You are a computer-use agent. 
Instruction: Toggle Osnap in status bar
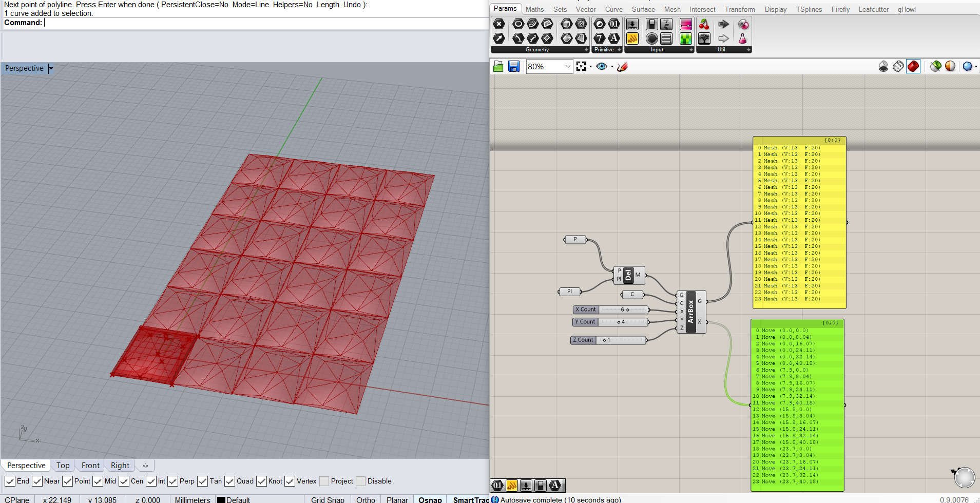pyautogui.click(x=430, y=499)
